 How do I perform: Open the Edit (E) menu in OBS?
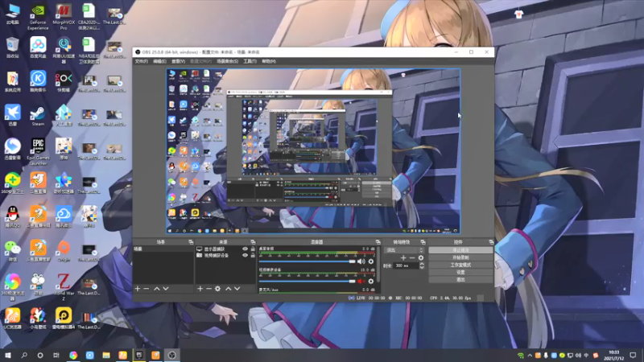(159, 61)
